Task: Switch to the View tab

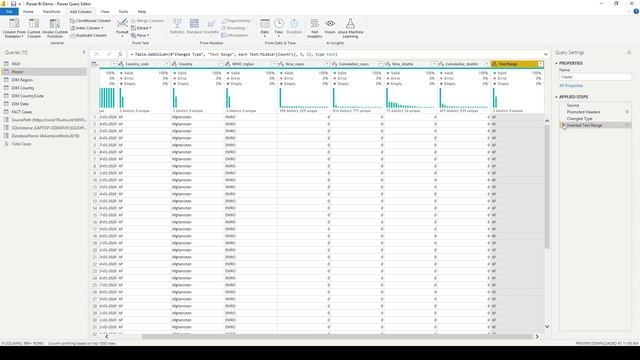Action: point(105,11)
